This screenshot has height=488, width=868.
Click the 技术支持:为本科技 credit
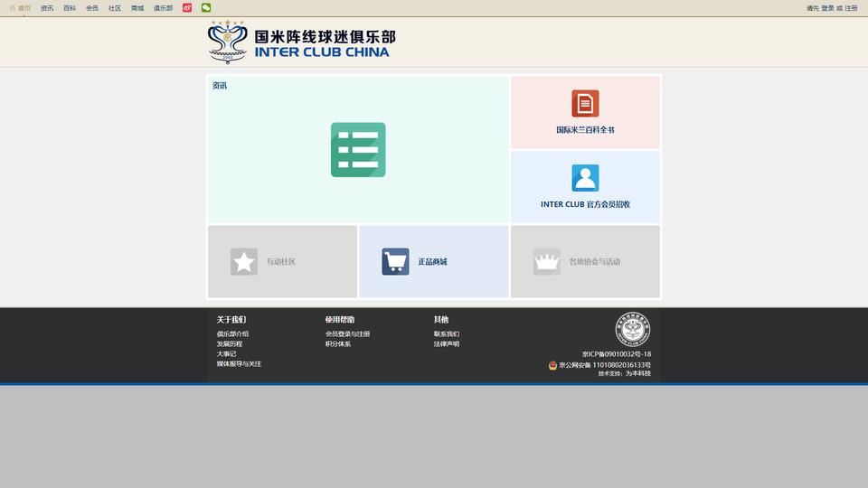625,373
